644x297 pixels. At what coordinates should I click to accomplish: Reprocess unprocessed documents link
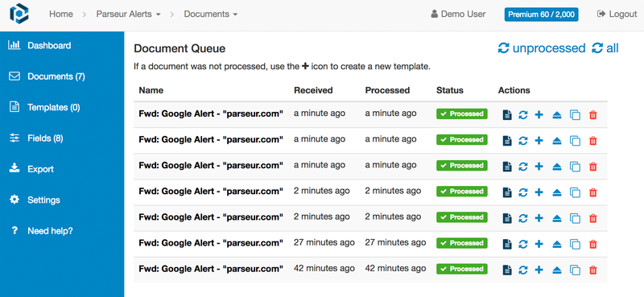(x=549, y=48)
